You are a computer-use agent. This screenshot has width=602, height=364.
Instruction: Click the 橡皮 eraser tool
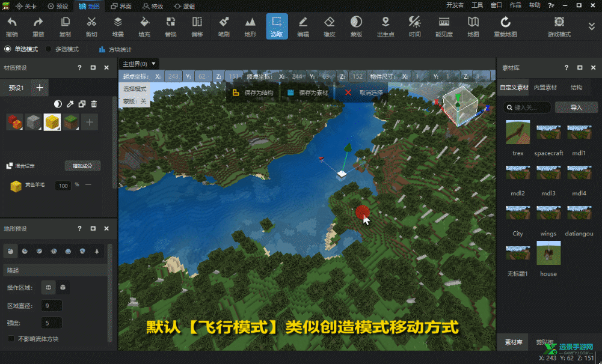pyautogui.click(x=329, y=26)
